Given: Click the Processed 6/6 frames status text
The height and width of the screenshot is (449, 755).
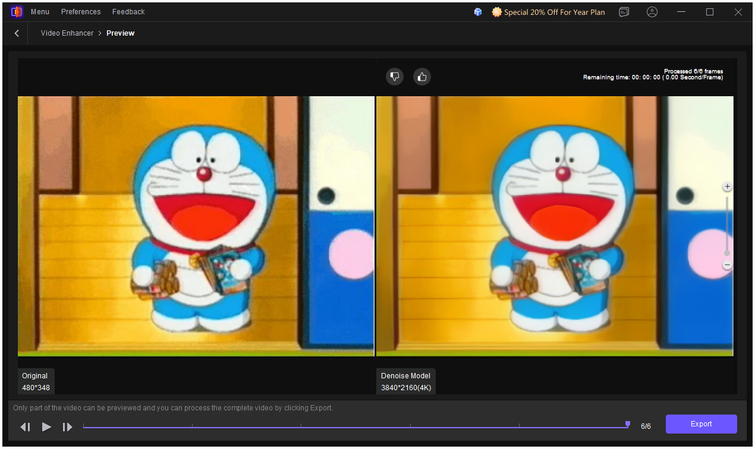Looking at the screenshot, I should click(x=693, y=71).
